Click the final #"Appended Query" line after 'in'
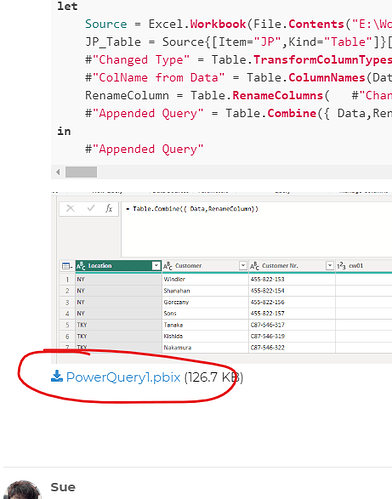The image size is (392, 499). [x=144, y=149]
